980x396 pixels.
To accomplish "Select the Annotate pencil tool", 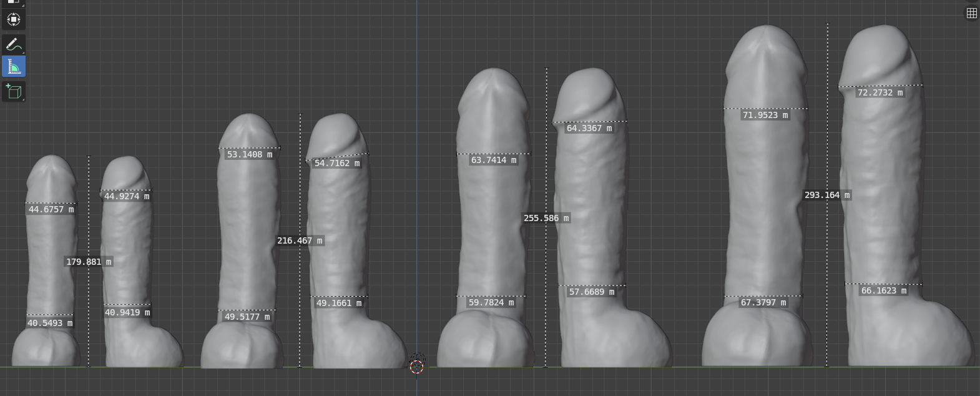I will pyautogui.click(x=14, y=44).
